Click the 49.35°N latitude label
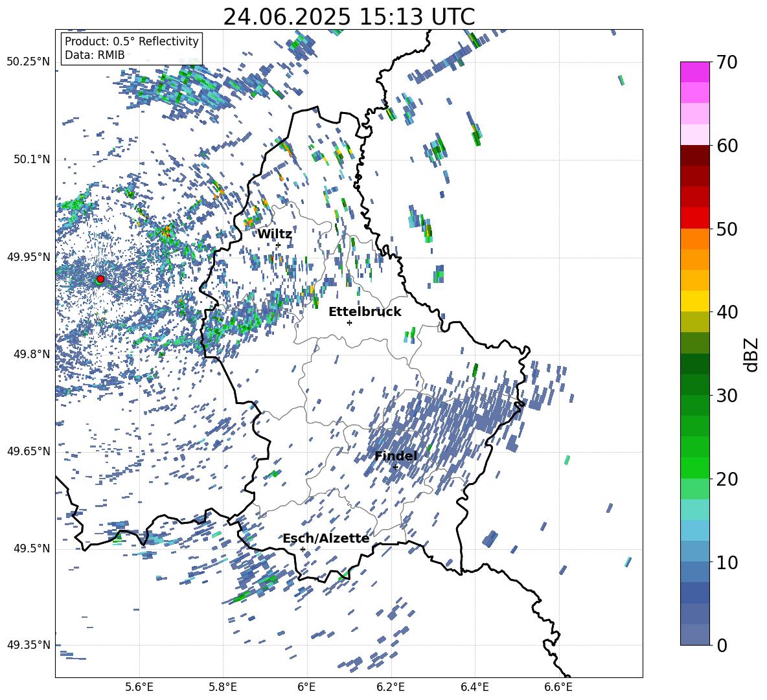Screen dimensions: 767x700 pos(29,645)
